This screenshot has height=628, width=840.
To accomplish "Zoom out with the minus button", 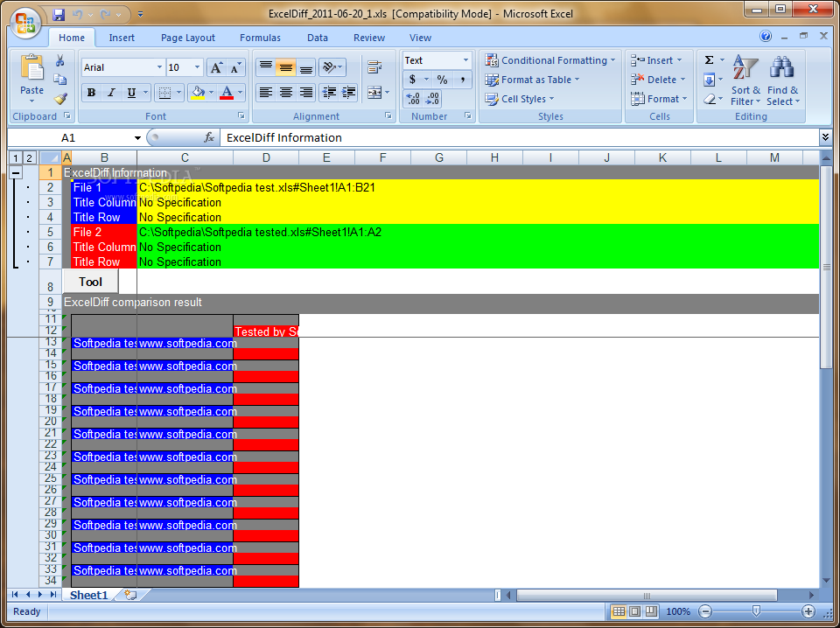I will (x=705, y=611).
